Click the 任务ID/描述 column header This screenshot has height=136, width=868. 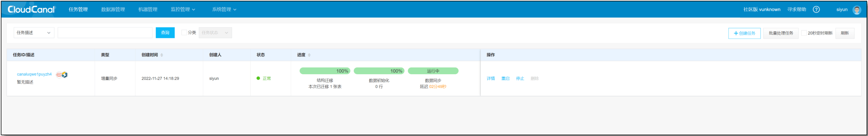pos(24,55)
